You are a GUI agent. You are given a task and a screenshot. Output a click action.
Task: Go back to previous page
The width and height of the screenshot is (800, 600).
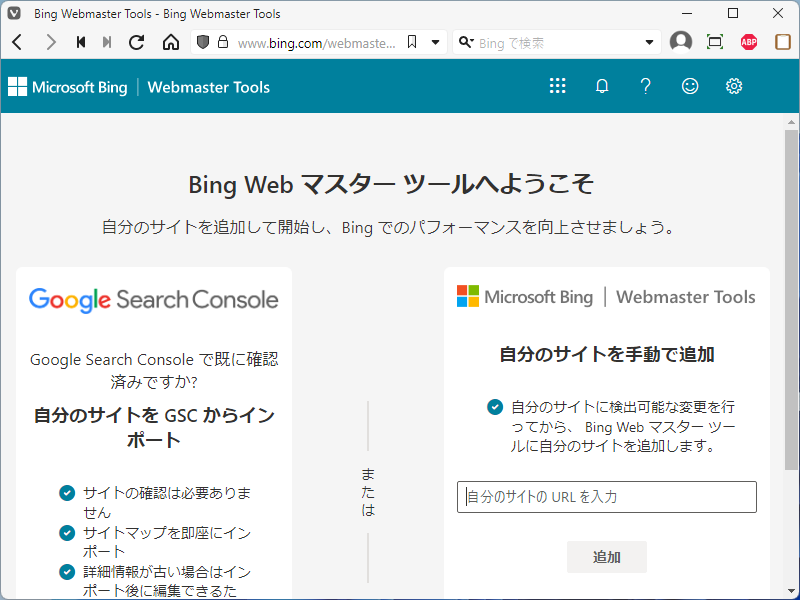point(17,42)
